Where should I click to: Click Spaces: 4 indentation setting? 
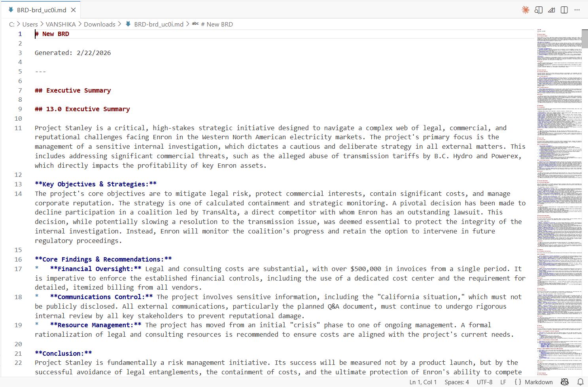point(456,382)
